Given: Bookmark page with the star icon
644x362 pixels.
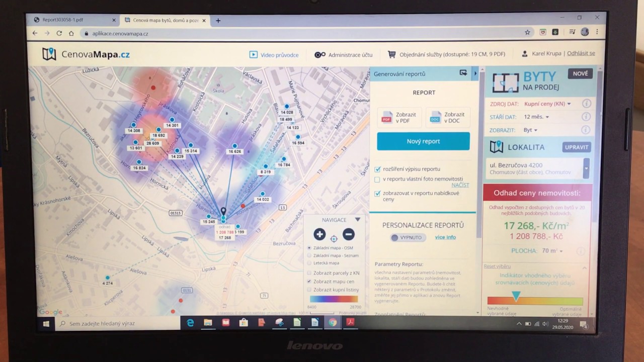Looking at the screenshot, I should click(527, 32).
